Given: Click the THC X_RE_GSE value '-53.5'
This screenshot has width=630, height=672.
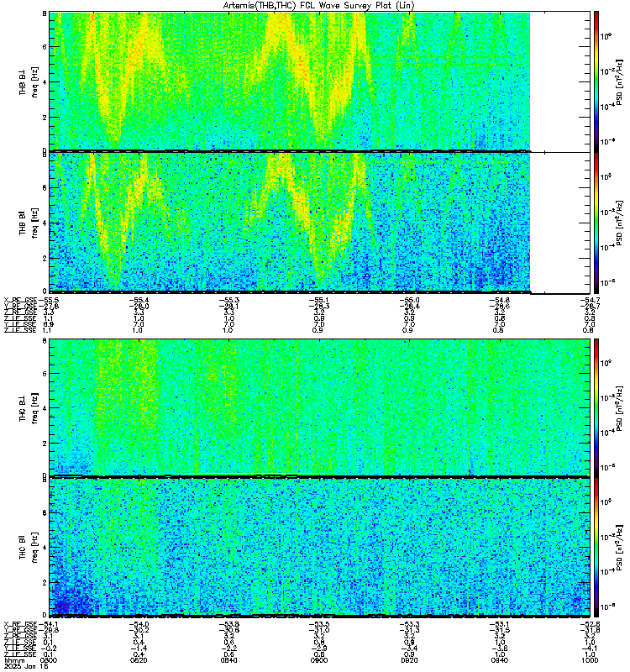Looking at the screenshot, I should (x=319, y=624).
